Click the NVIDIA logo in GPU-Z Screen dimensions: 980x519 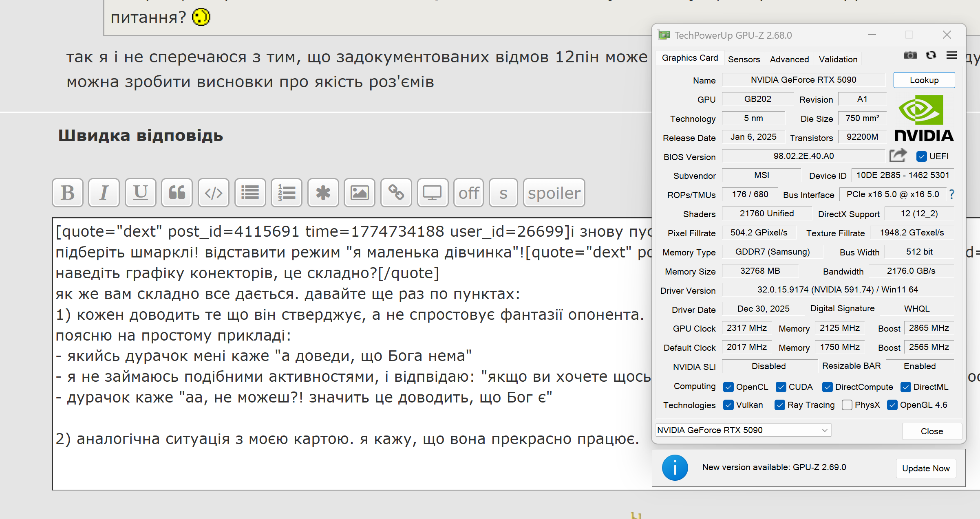point(924,118)
